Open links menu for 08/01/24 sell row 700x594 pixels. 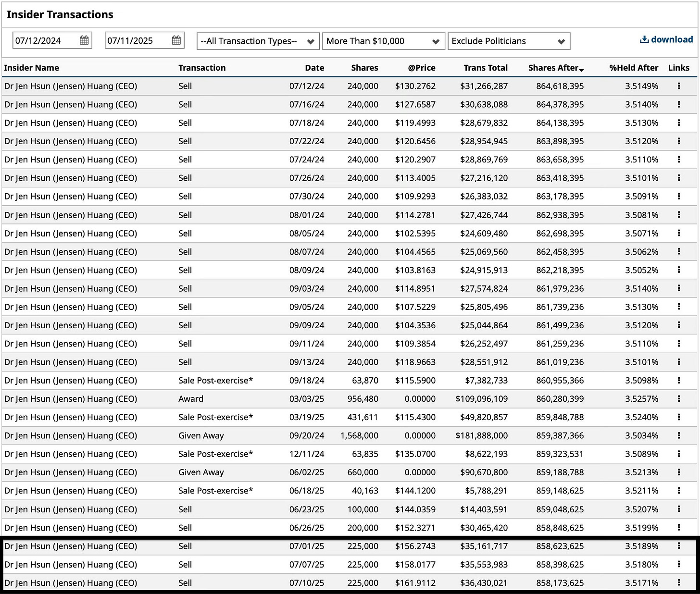tap(679, 215)
